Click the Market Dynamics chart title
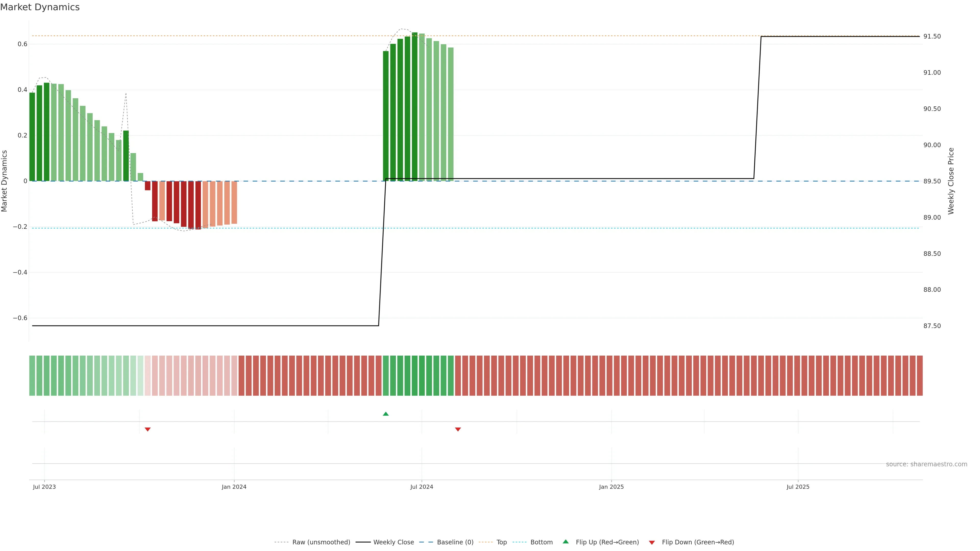Viewport: 980px width, 551px height. [40, 7]
